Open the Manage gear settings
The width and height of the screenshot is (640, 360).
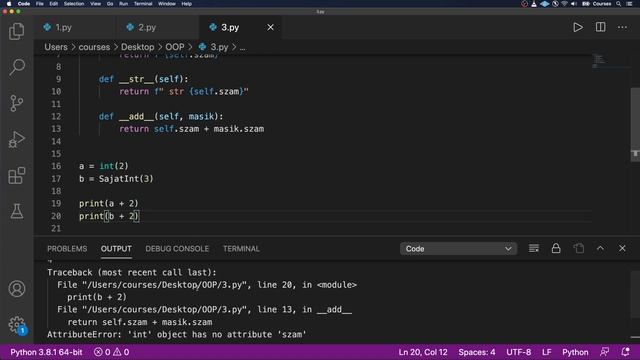16,325
